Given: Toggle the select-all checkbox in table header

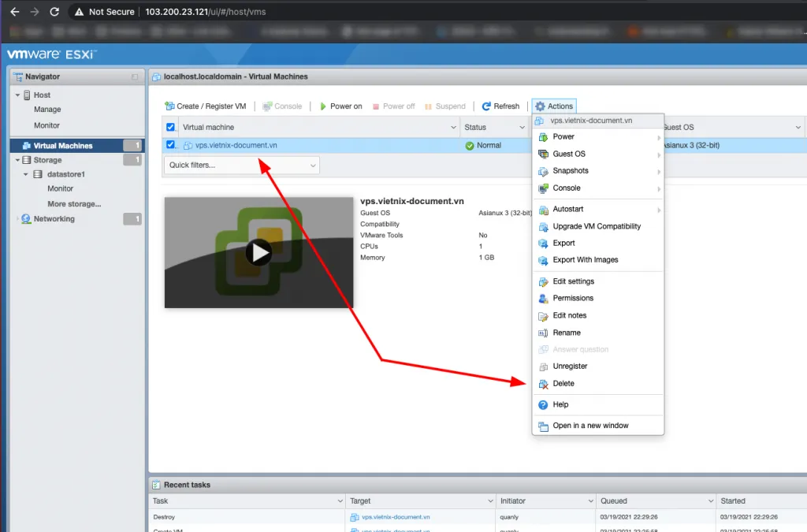Looking at the screenshot, I should point(170,127).
